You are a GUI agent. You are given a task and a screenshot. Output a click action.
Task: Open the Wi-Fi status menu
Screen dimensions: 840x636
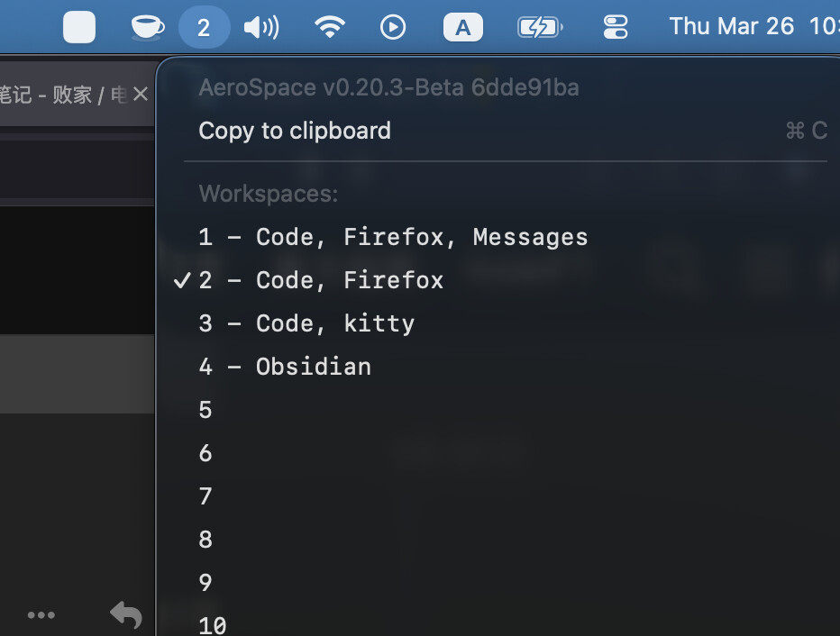tap(331, 27)
